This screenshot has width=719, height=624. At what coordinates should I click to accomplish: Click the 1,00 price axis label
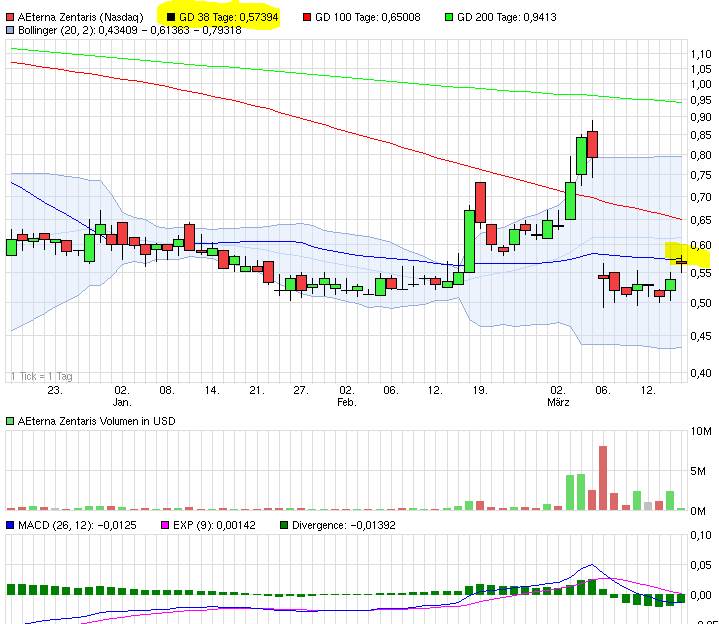coord(701,84)
